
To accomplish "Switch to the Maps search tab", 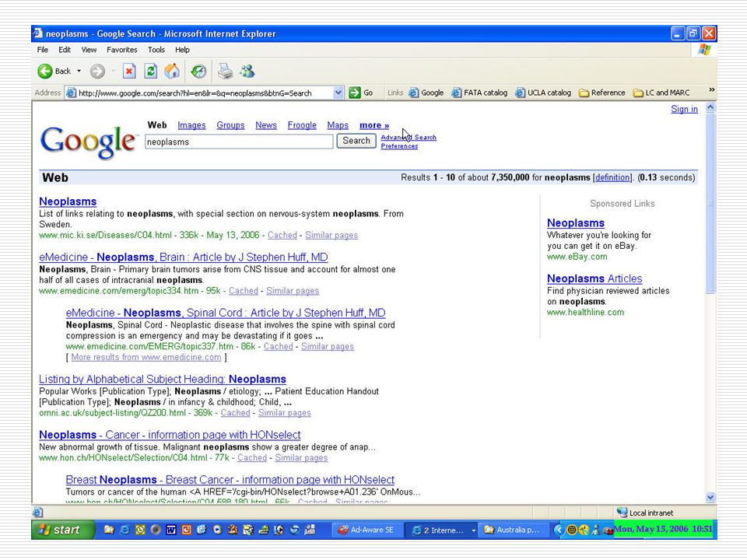I will (x=338, y=125).
